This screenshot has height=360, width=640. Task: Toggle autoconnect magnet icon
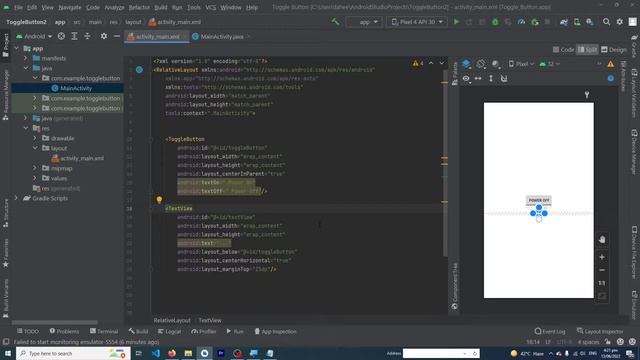pos(504,78)
